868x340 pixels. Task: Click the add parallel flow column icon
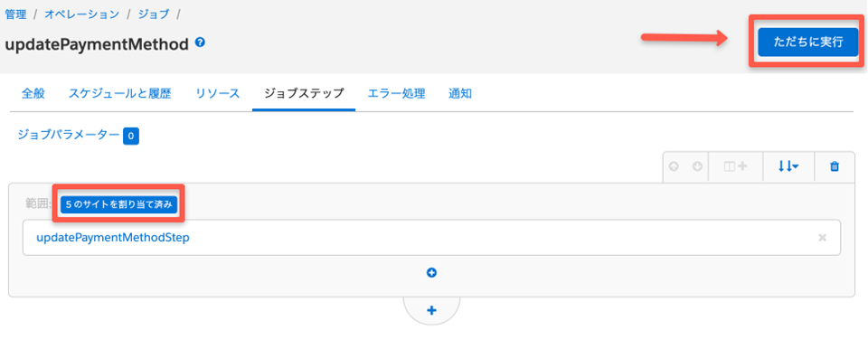coord(736,166)
